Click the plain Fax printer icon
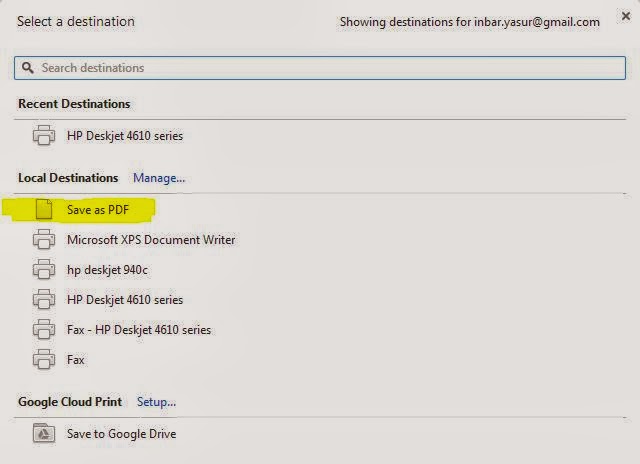Image resolution: width=640 pixels, height=464 pixels. click(44, 360)
